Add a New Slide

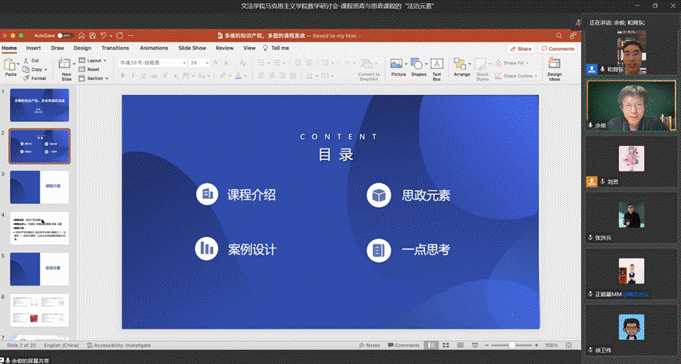click(x=66, y=69)
